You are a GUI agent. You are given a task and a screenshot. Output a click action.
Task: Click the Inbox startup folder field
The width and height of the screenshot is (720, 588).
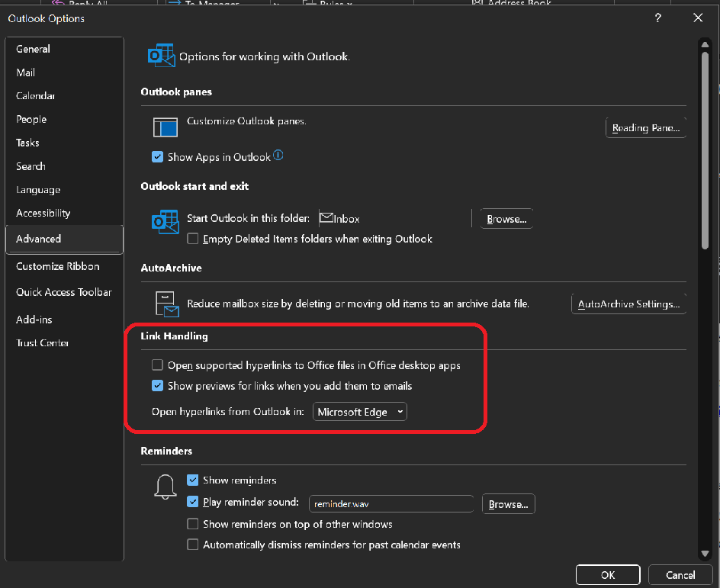point(395,218)
